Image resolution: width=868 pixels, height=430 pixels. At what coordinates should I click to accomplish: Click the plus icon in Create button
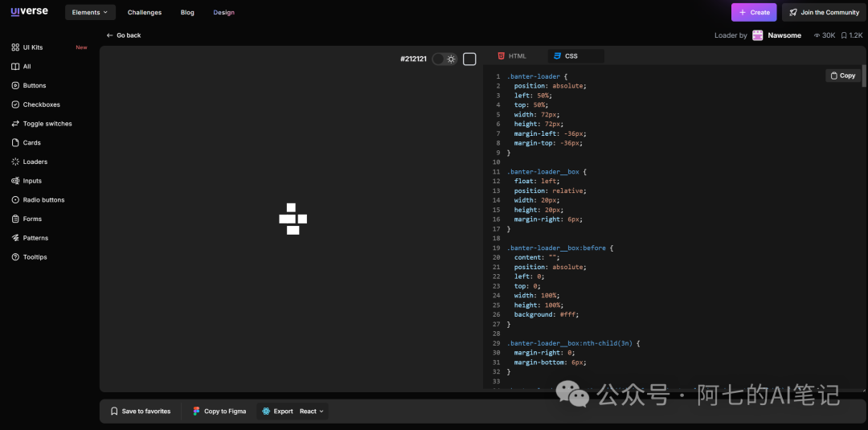click(x=743, y=12)
